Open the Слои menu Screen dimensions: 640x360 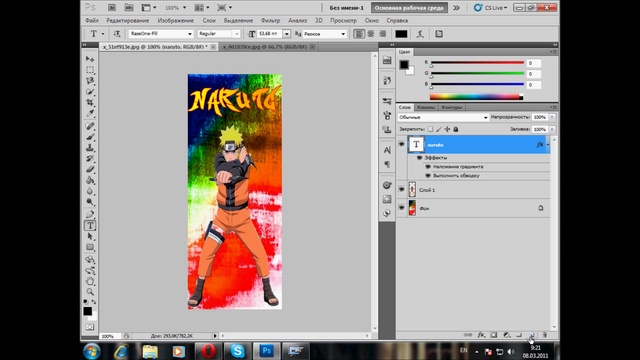pyautogui.click(x=209, y=20)
